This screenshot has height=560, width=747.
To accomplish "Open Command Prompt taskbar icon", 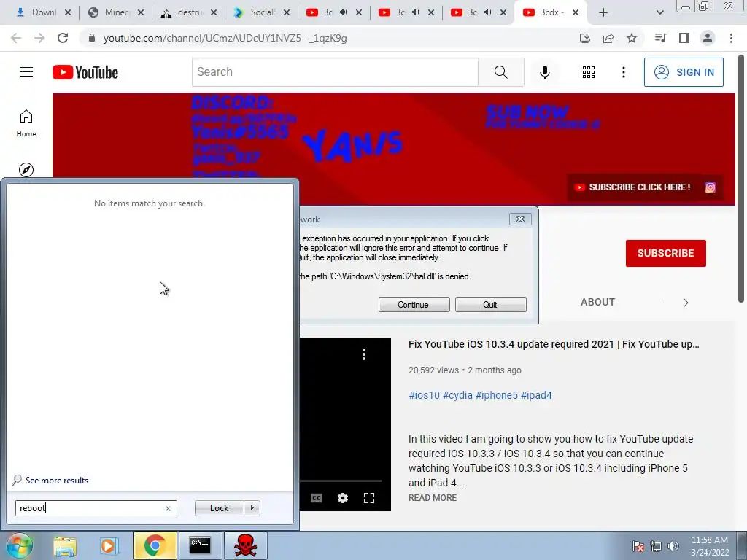I will [200, 545].
